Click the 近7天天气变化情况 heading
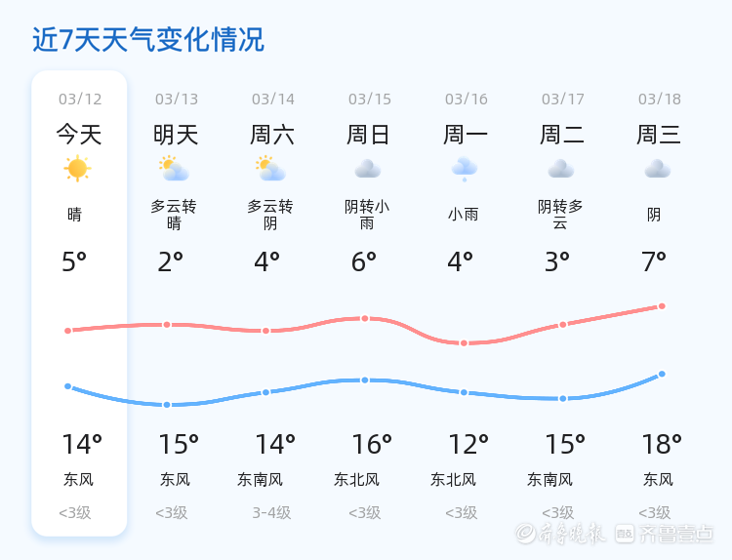 coord(148,40)
